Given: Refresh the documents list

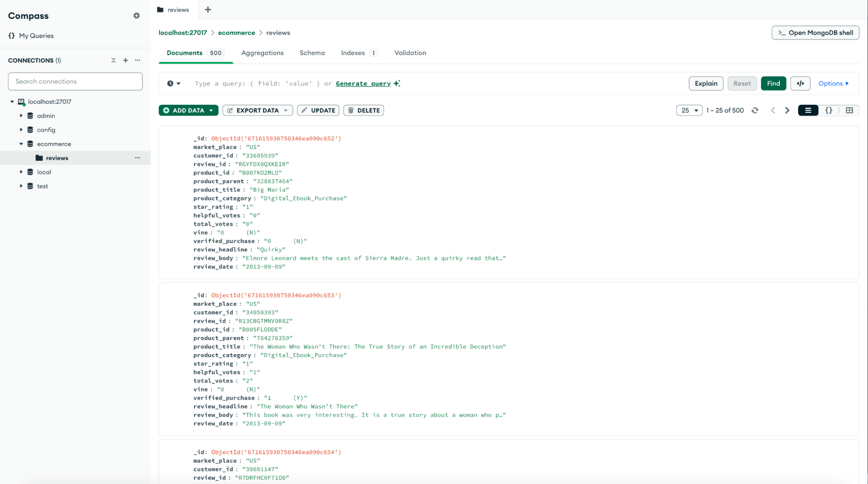Looking at the screenshot, I should (755, 110).
